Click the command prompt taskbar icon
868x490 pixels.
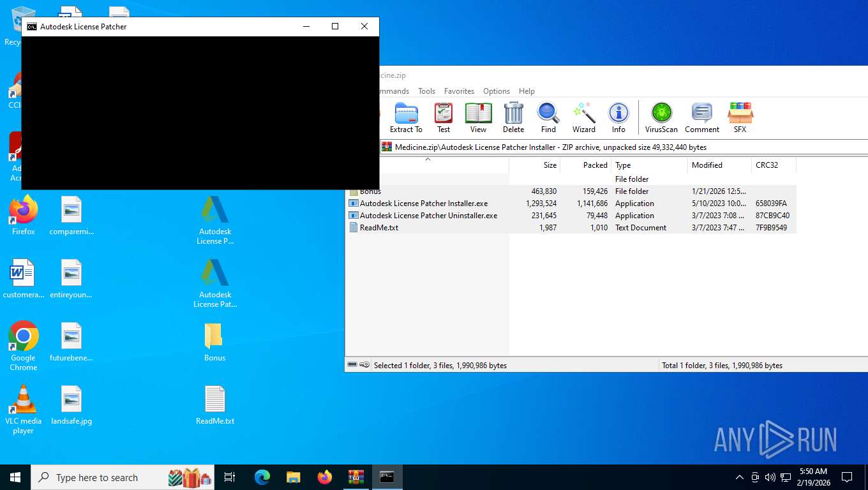click(387, 477)
